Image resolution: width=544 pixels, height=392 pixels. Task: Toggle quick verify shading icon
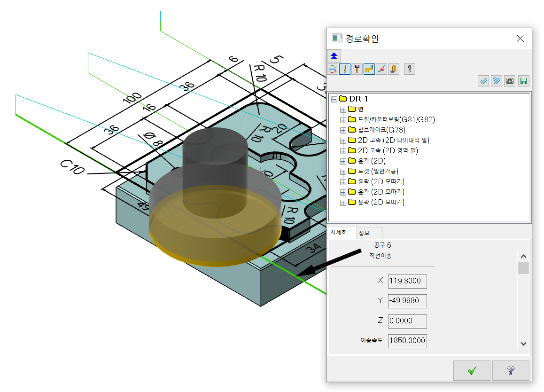[x=393, y=69]
